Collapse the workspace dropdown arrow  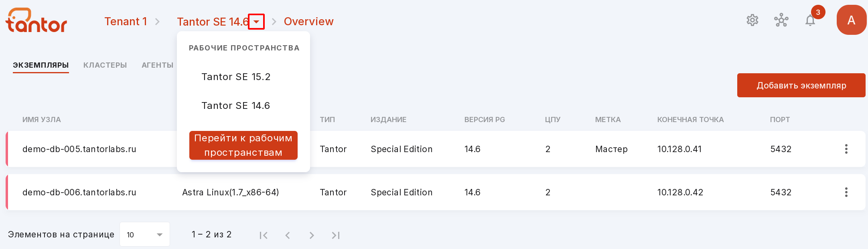256,22
